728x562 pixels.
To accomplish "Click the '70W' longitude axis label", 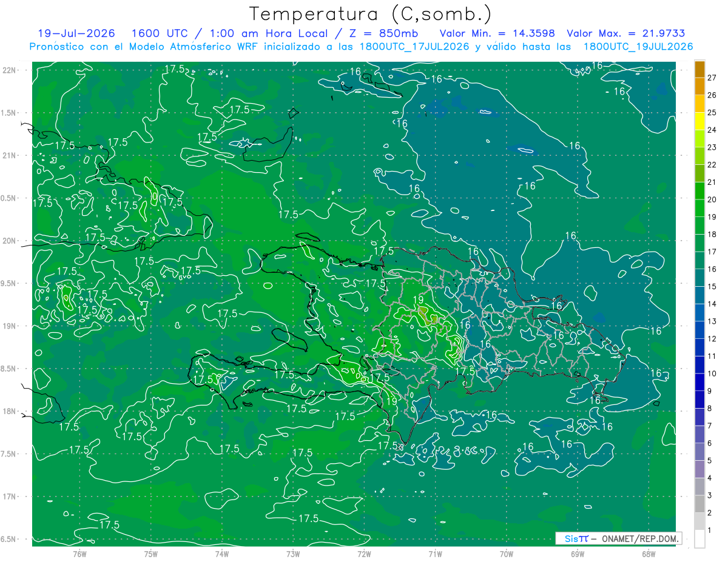I will (507, 554).
